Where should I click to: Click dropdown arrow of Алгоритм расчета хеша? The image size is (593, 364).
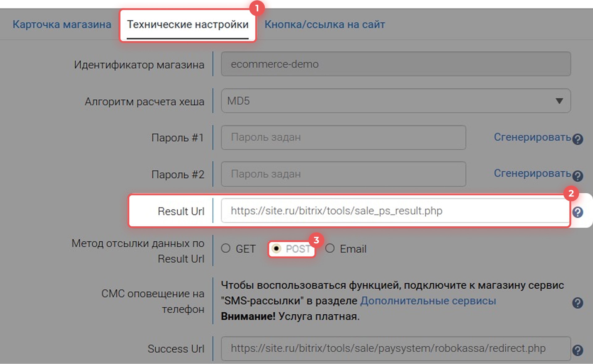(x=559, y=101)
